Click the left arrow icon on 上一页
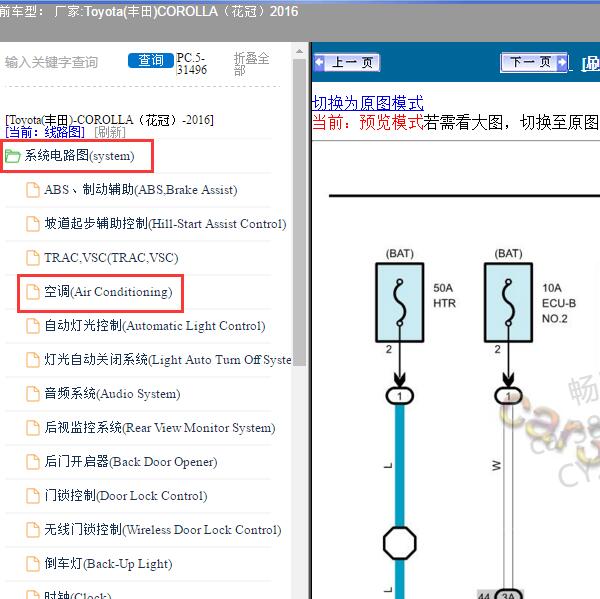This screenshot has width=600, height=599. click(x=319, y=62)
